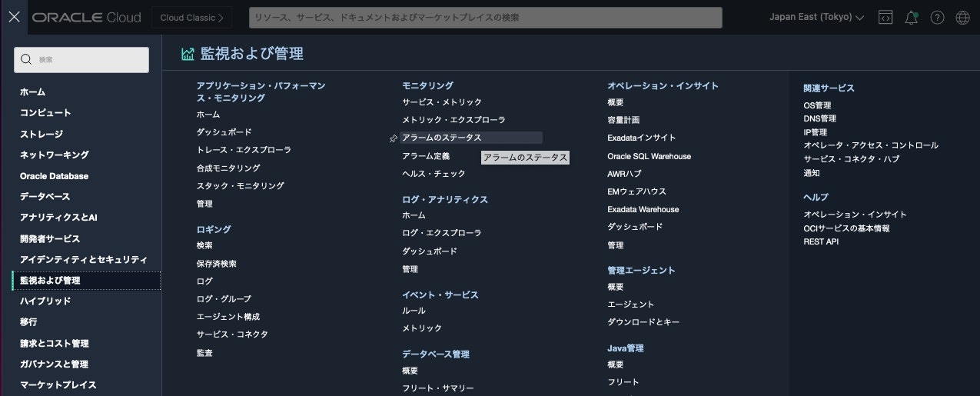The image size is (980, 396).
Task: Open トレース・エクスプローラ link
Action: pyautogui.click(x=244, y=150)
